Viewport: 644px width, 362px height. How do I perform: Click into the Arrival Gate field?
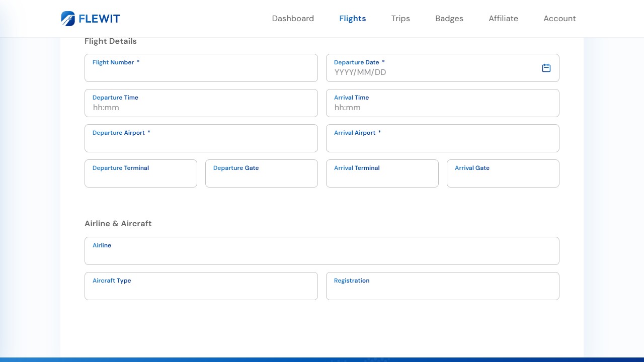(503, 173)
